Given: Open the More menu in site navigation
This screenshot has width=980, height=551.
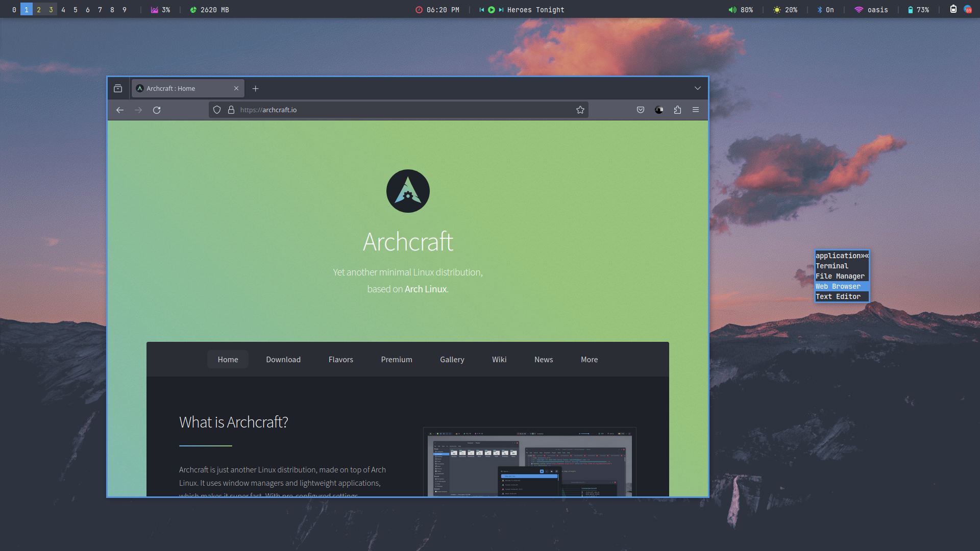Looking at the screenshot, I should 589,360.
